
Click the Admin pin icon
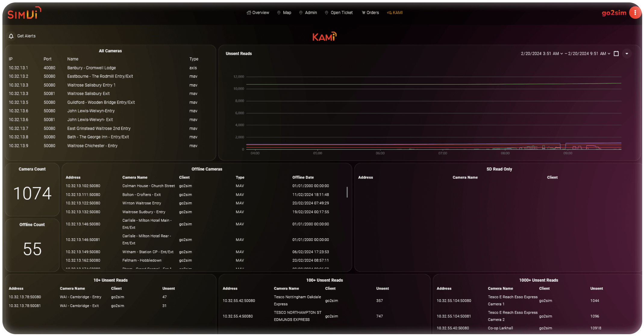tap(301, 13)
